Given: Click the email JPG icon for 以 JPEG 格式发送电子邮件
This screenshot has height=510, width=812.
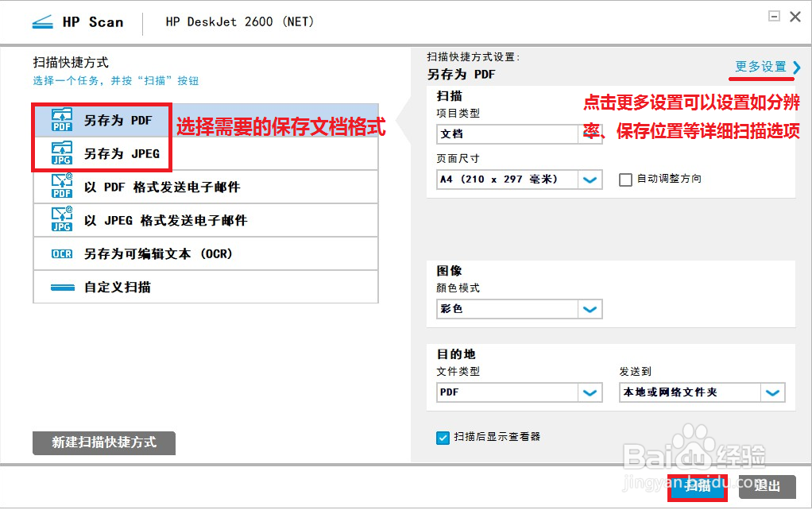Looking at the screenshot, I should pos(62,219).
